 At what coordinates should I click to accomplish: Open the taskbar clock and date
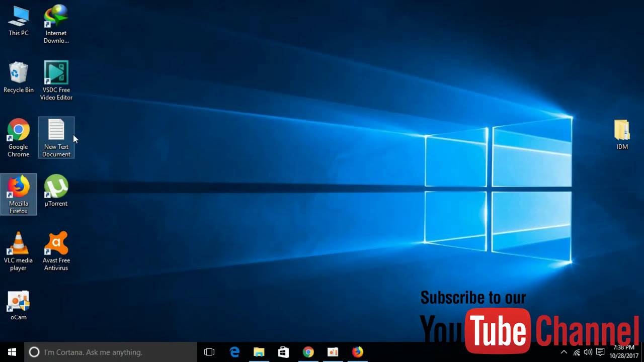(624, 352)
